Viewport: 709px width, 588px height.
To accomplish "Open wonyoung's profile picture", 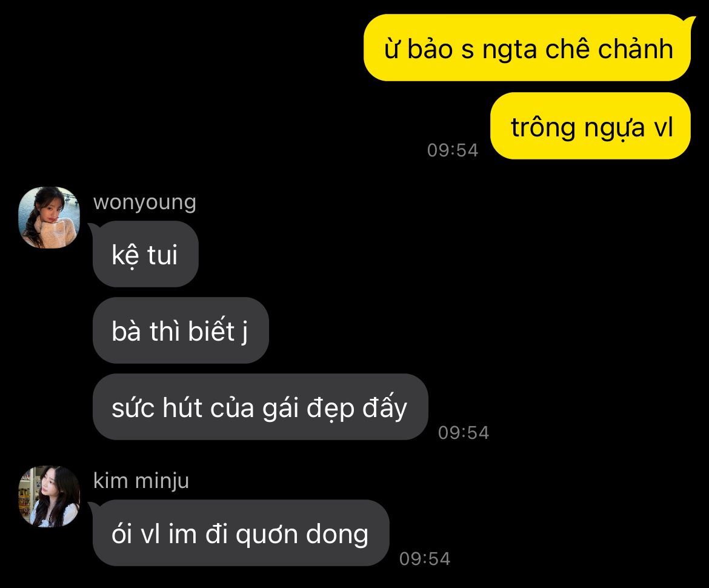I will (49, 218).
